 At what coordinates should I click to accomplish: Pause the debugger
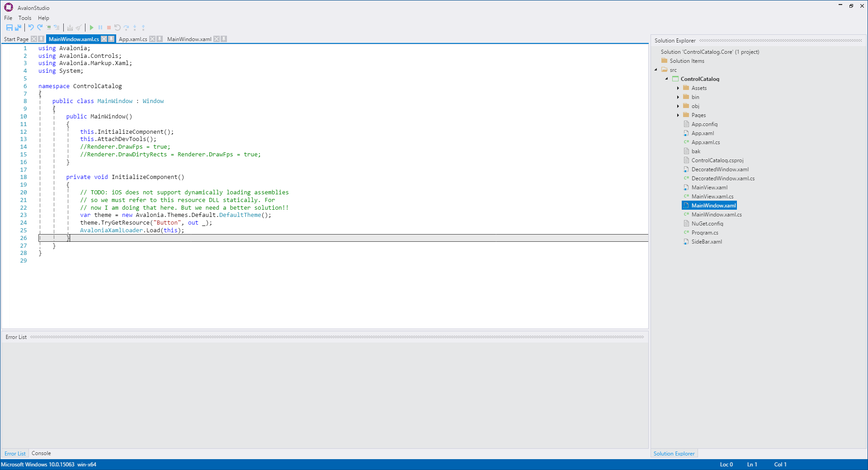click(x=100, y=28)
